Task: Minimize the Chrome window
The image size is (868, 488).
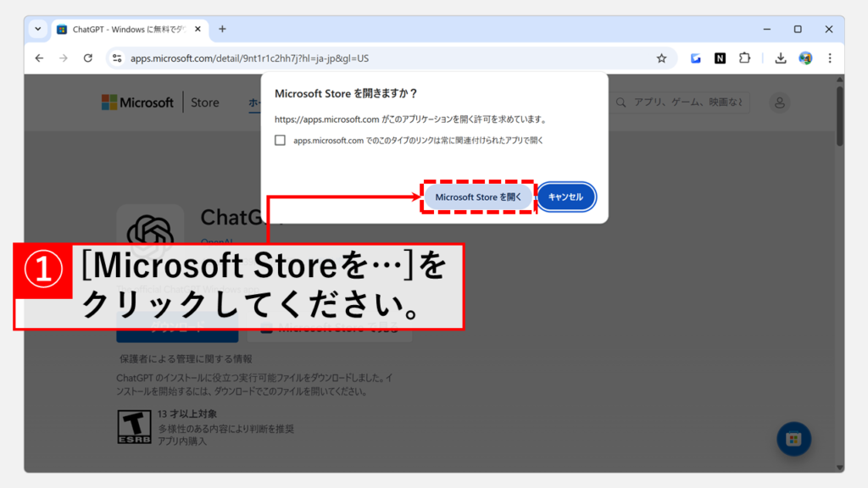Action: pos(766,29)
